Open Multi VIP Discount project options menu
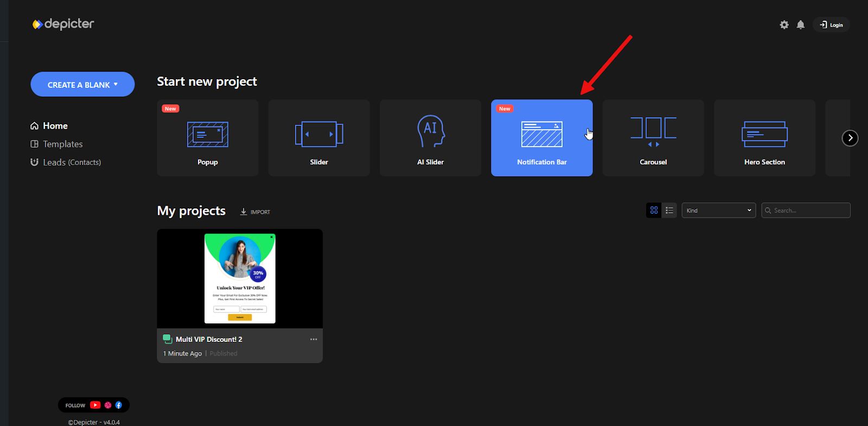Screen dimensions: 868x426 point(314,339)
